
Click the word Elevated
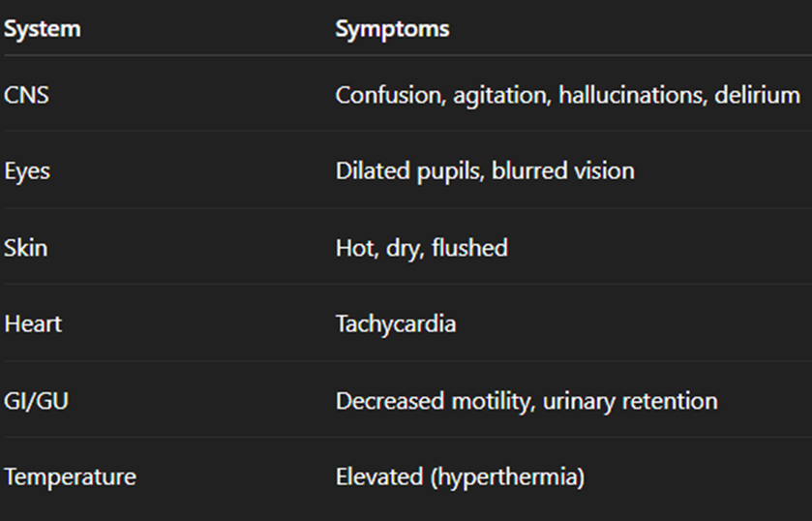click(x=376, y=476)
